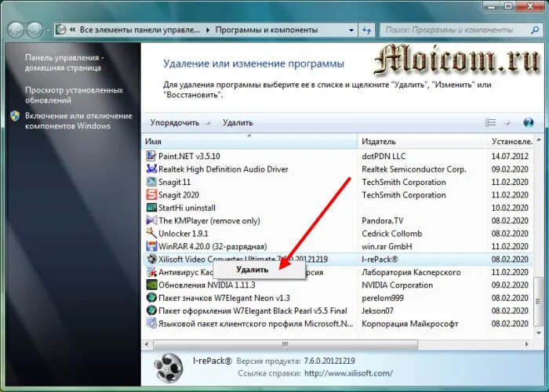Image resolution: width=549 pixels, height=392 pixels.
Task: Go back with the Back arrow button
Action: pos(16,30)
